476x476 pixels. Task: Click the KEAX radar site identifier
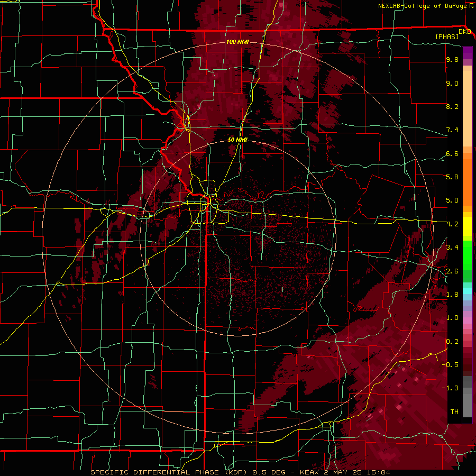(309, 472)
